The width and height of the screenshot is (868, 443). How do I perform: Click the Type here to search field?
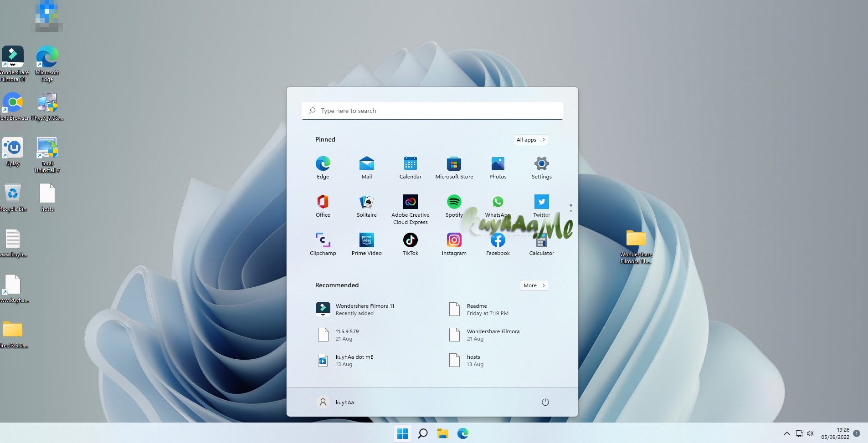pos(432,111)
